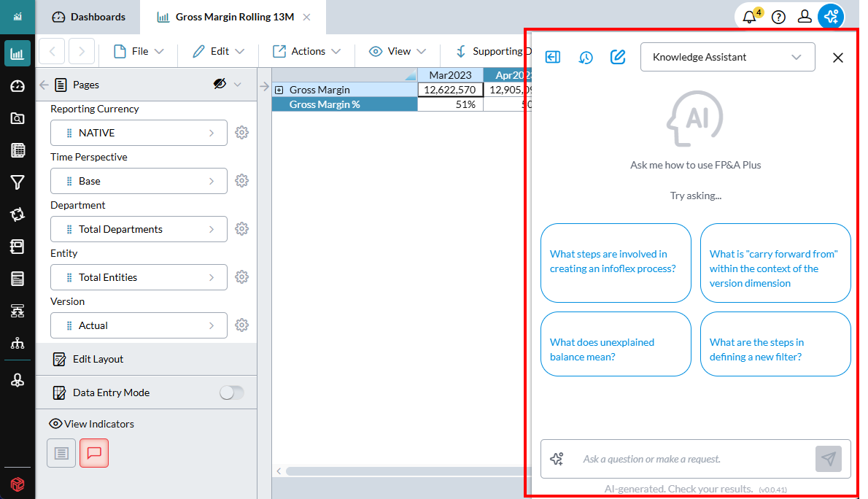
Task: Click the comment view indicator icon
Action: pos(94,453)
